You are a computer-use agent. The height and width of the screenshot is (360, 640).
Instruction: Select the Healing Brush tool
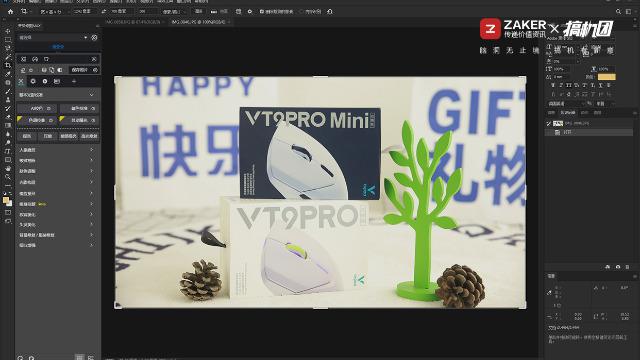(8, 82)
